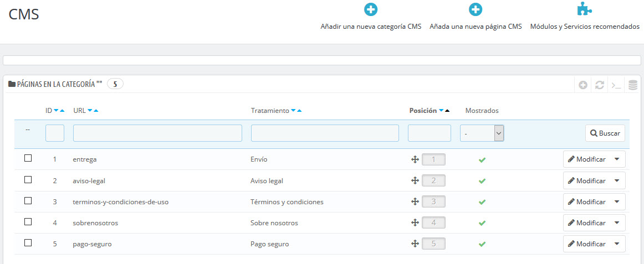Screen dimensions: 644x264
Task: Click the plus icon for new CMS page
Action: point(476,9)
